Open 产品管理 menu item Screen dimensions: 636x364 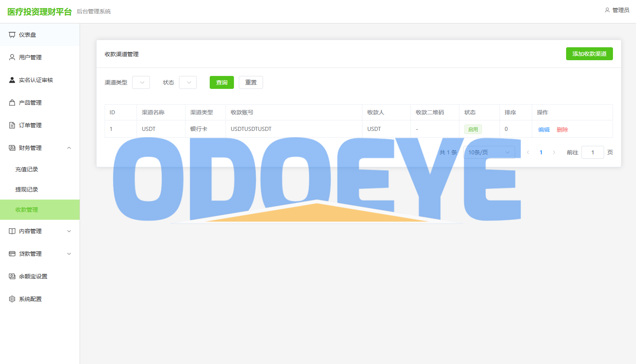click(40, 103)
